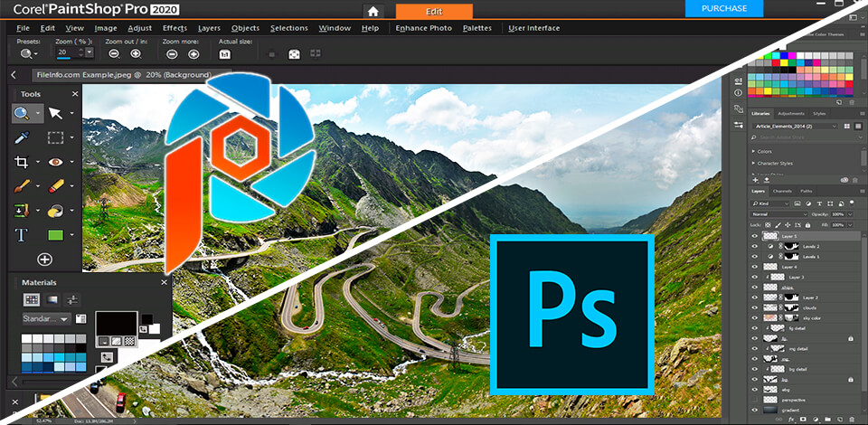The image size is (868, 425).
Task: Click the Zoom more plus icon
Action: [x=193, y=53]
